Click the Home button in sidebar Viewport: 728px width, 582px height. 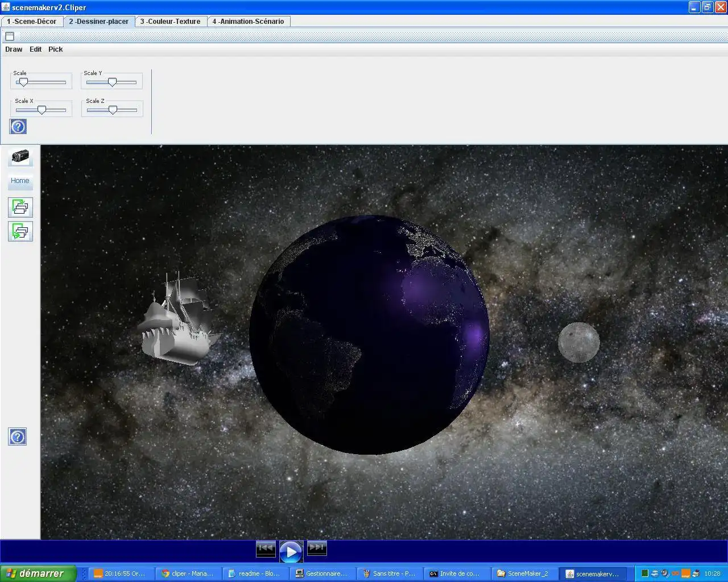20,181
